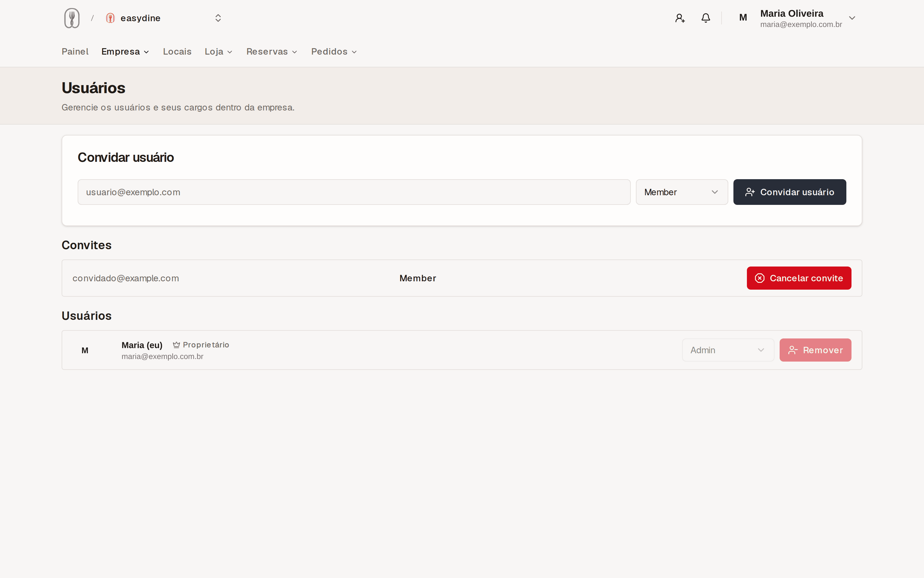
Task: Open notifications bell
Action: pyautogui.click(x=706, y=18)
